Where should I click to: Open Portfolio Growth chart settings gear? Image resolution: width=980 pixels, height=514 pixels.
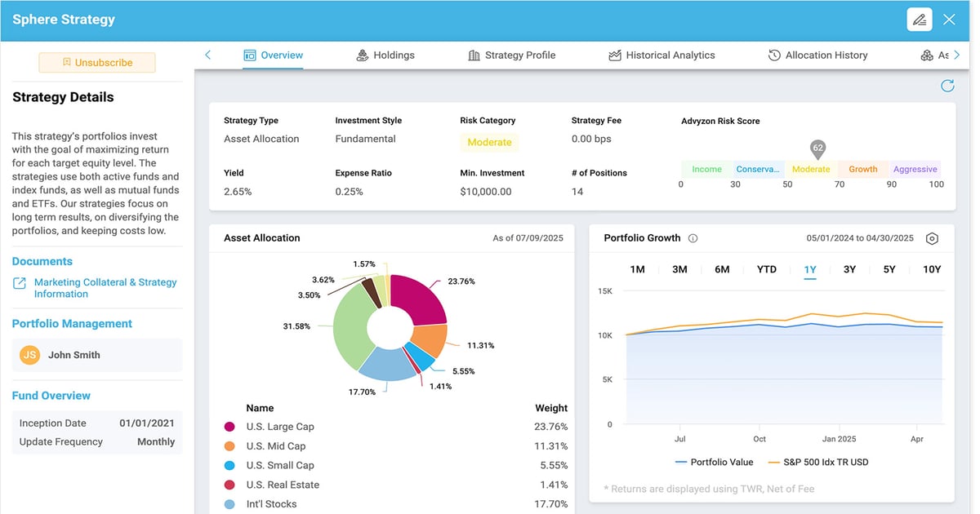(x=933, y=238)
